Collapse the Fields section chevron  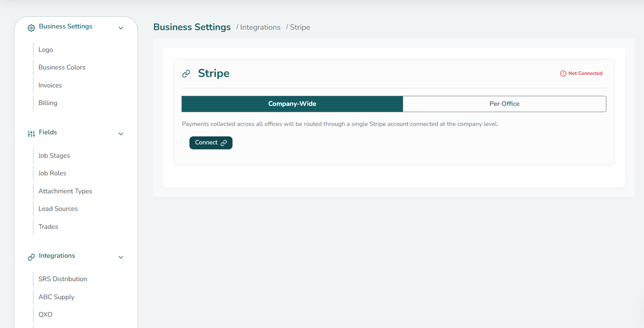point(121,134)
